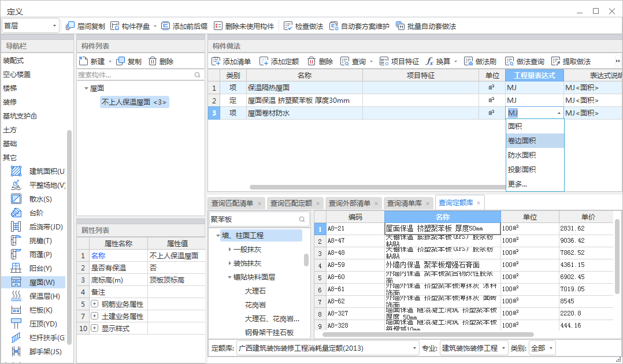
Task: Close the 查询定额库 tab
Action: pyautogui.click(x=479, y=203)
